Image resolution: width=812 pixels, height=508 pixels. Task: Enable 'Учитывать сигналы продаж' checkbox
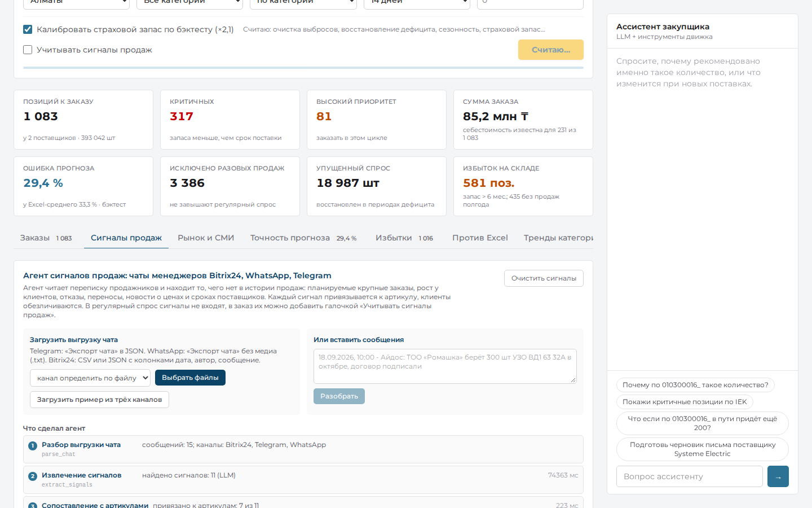[x=28, y=50]
